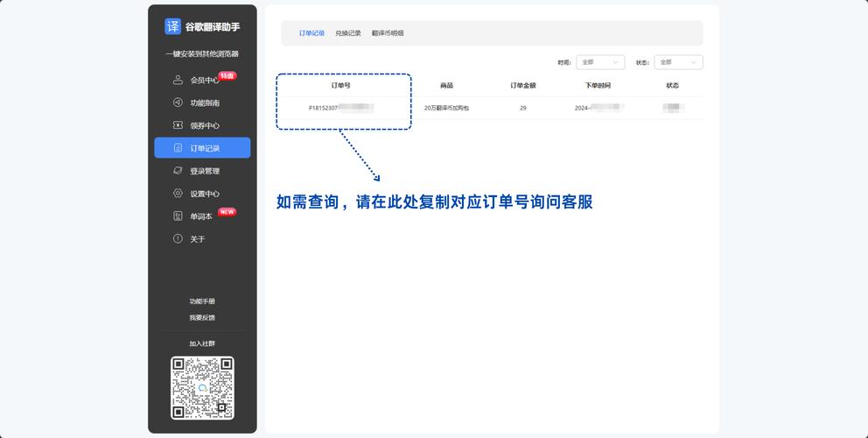Open 会员中心 via its person icon
The height and width of the screenshot is (438, 868).
tap(178, 80)
